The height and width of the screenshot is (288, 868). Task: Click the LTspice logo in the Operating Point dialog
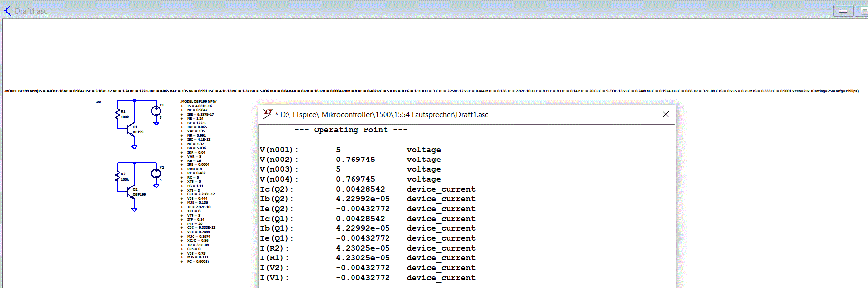point(267,114)
